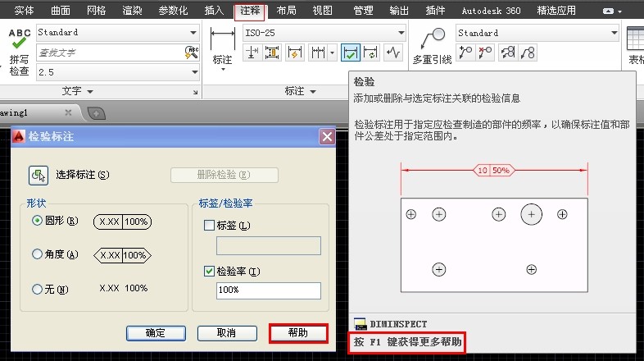Expand the dropdown under the 标注 button
This screenshot has width=644, height=361.
(223, 69)
